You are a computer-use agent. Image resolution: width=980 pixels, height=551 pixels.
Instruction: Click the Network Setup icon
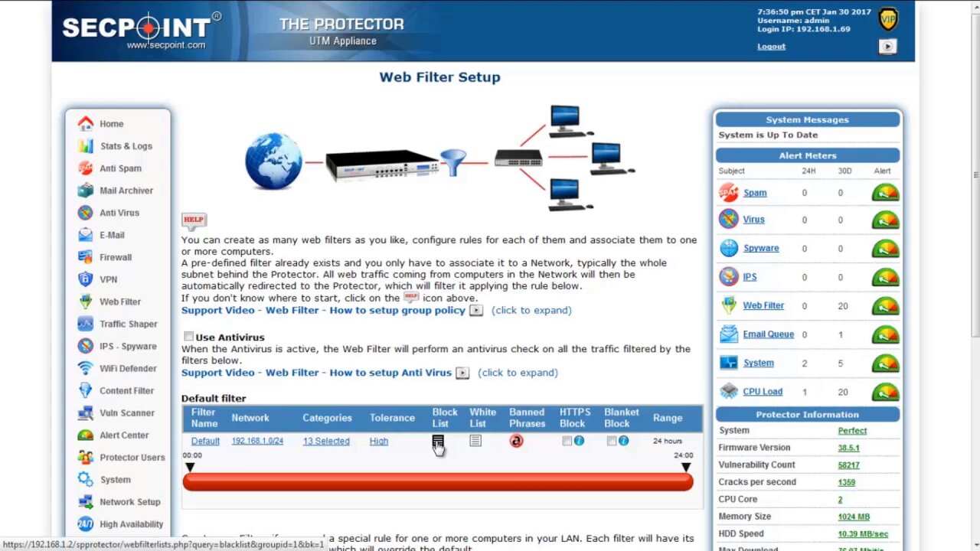(85, 501)
